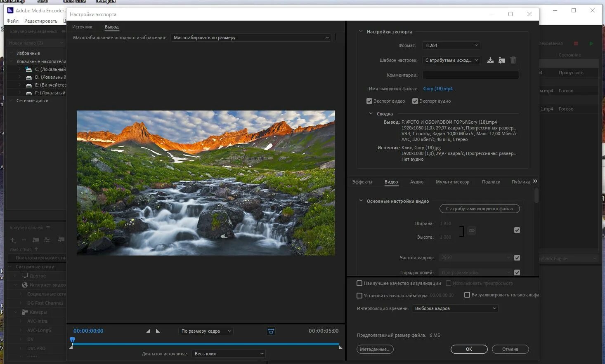Open the Подписи tab
Screen dimensions: 605x364
(491, 182)
